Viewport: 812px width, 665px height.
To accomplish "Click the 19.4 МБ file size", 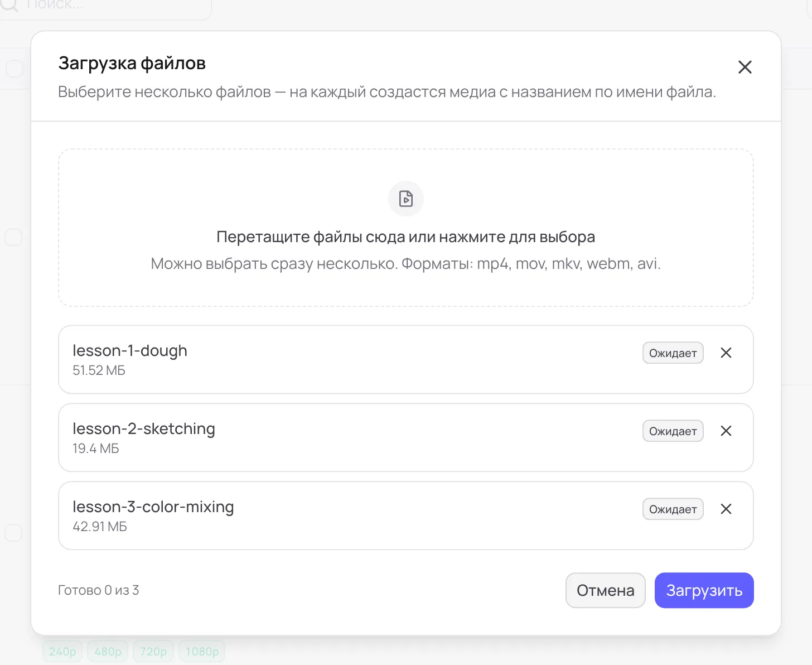I will pos(96,449).
